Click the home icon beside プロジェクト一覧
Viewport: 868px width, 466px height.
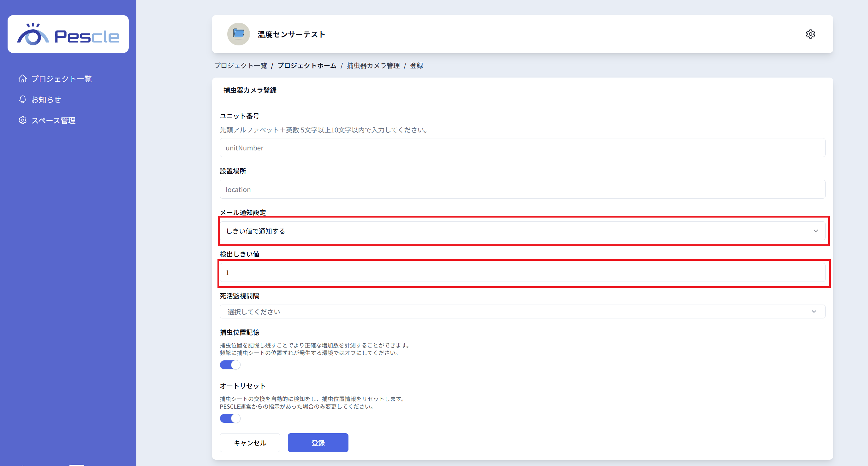click(x=23, y=79)
